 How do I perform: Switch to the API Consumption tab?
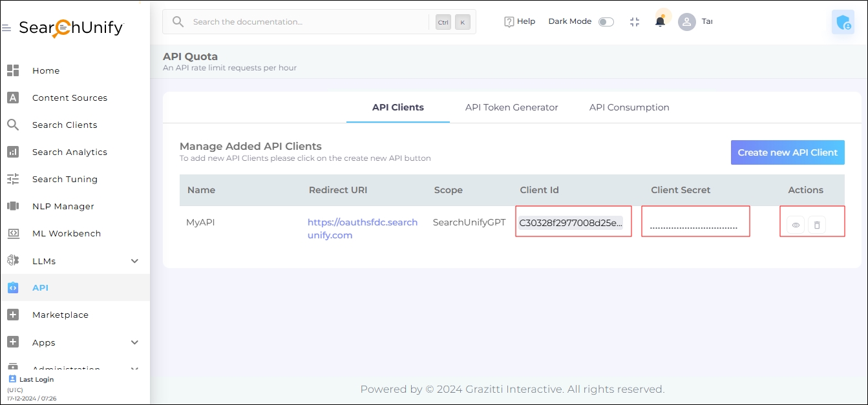point(629,107)
